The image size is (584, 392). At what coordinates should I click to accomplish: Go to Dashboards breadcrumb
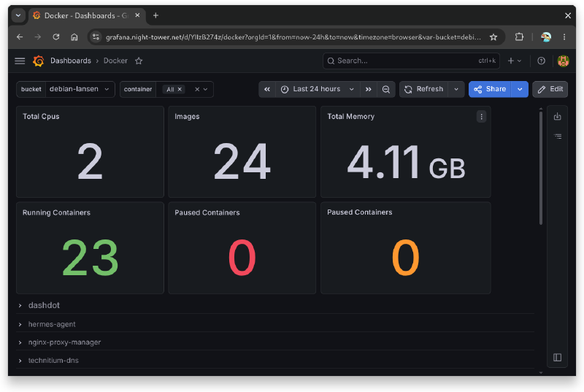click(x=71, y=61)
